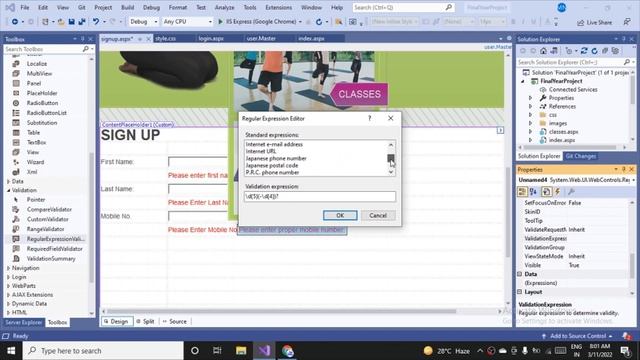
Task: Click the Live Share button
Action: (x=594, y=22)
